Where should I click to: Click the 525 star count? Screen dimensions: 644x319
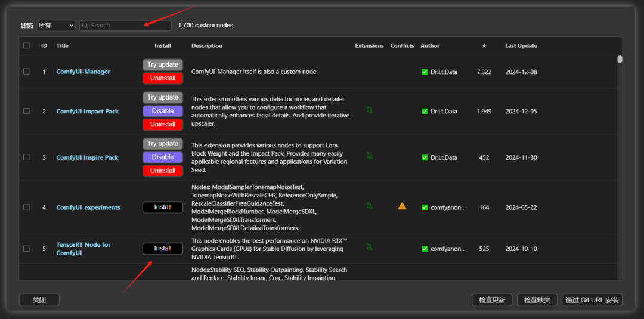484,249
